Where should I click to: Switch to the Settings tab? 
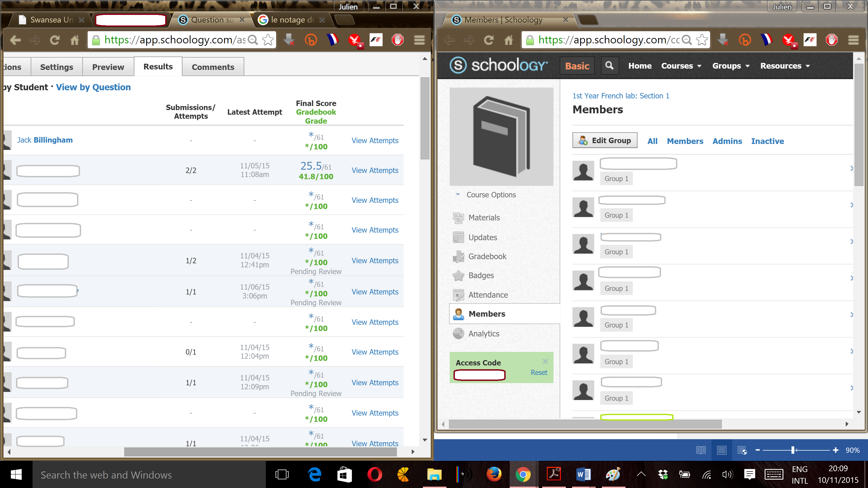pos(56,67)
